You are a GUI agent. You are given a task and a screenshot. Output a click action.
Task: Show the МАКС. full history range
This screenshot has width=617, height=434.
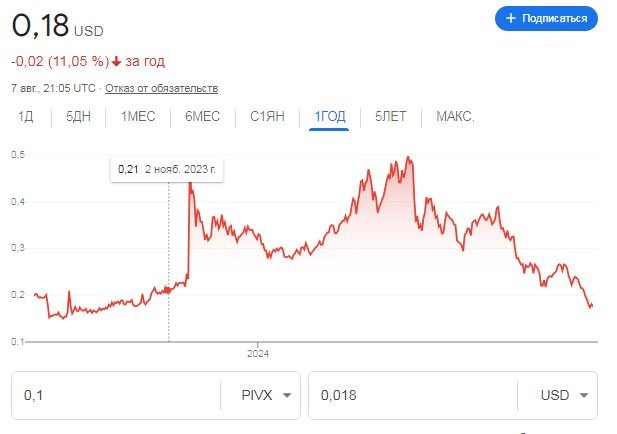(x=455, y=117)
